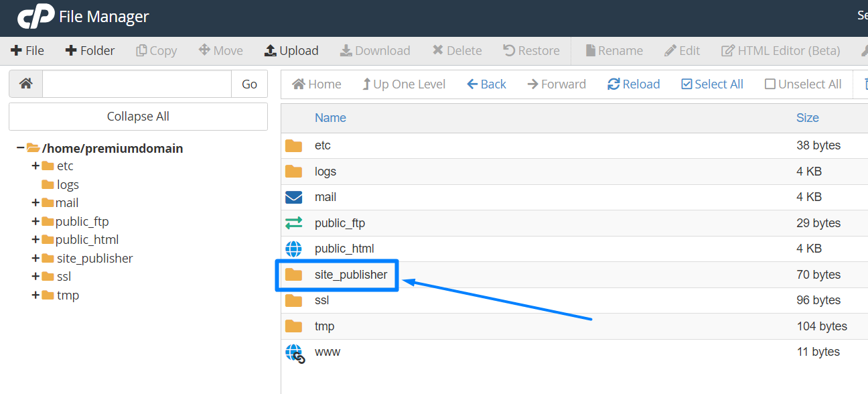
Task: Open the Upload tool
Action: [x=291, y=50]
